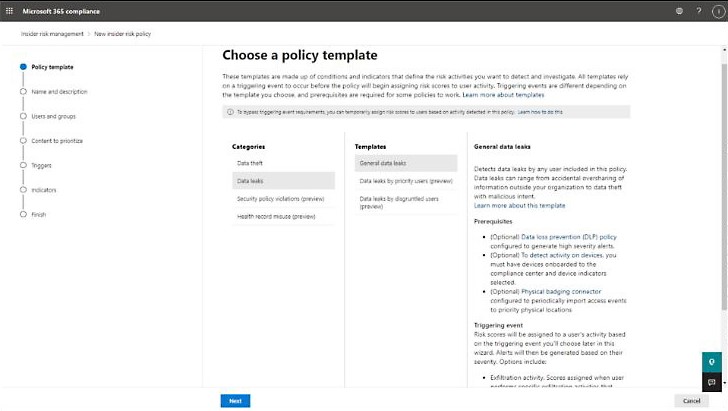Open the app launcher waffle icon

[x=9, y=11]
